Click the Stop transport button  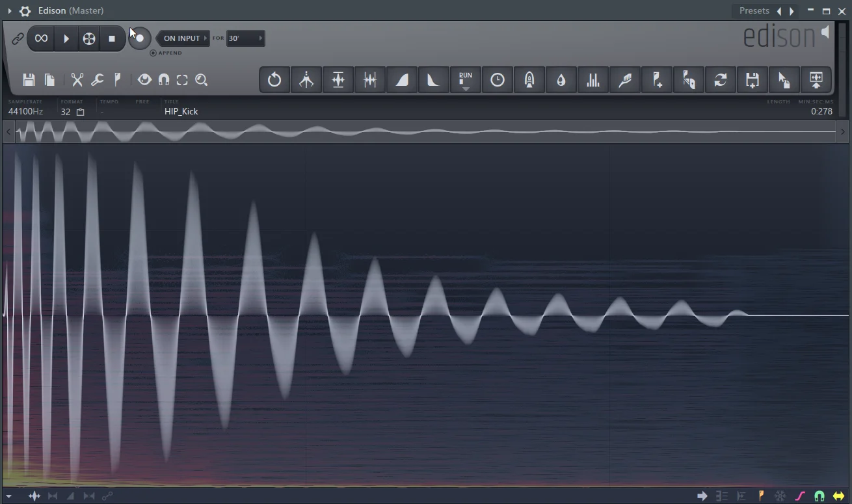coord(112,38)
